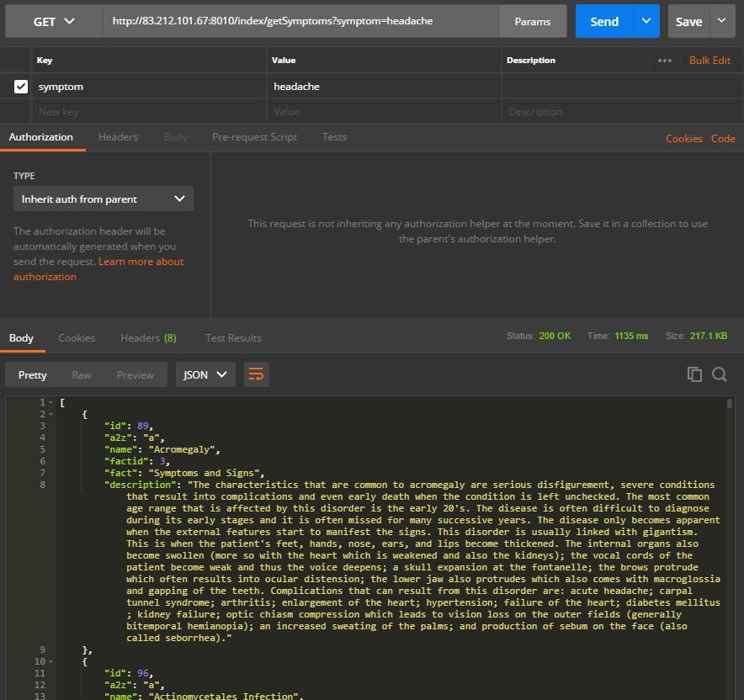Viewport: 744px width, 700px height.
Task: Select the Pretty view mode
Action: coord(32,375)
